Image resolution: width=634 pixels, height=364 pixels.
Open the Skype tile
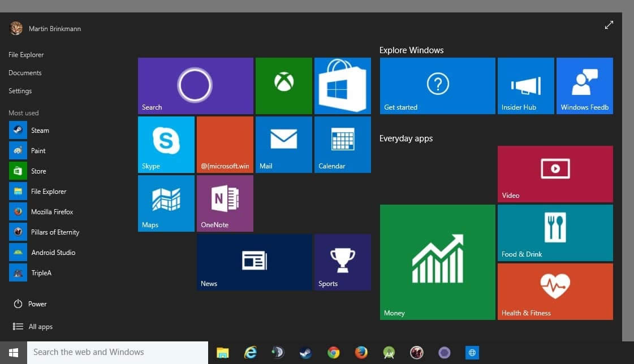tap(166, 144)
